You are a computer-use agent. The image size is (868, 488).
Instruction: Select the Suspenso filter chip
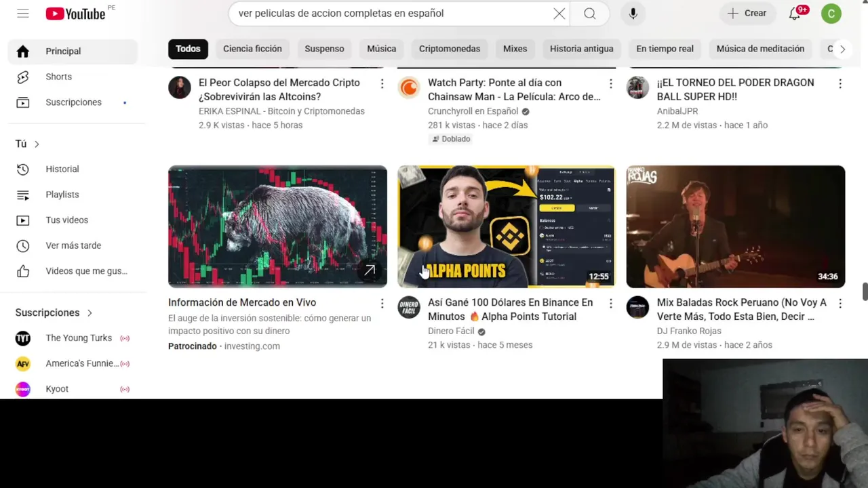click(324, 49)
